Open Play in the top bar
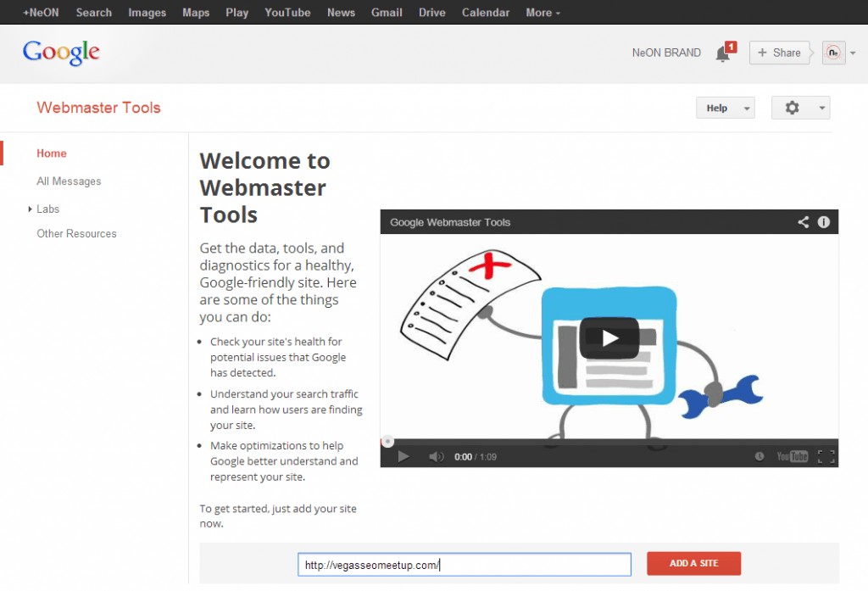The width and height of the screenshot is (868, 591). coord(237,12)
